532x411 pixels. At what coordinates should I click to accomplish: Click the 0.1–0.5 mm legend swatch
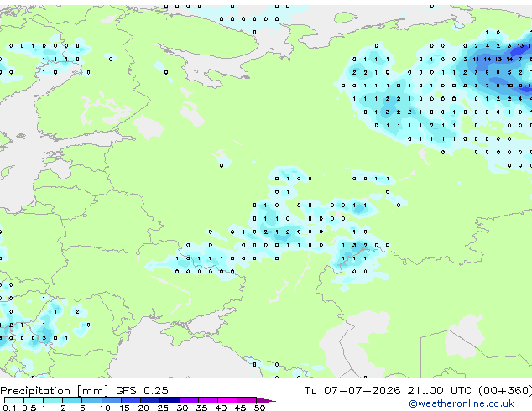[14, 400]
